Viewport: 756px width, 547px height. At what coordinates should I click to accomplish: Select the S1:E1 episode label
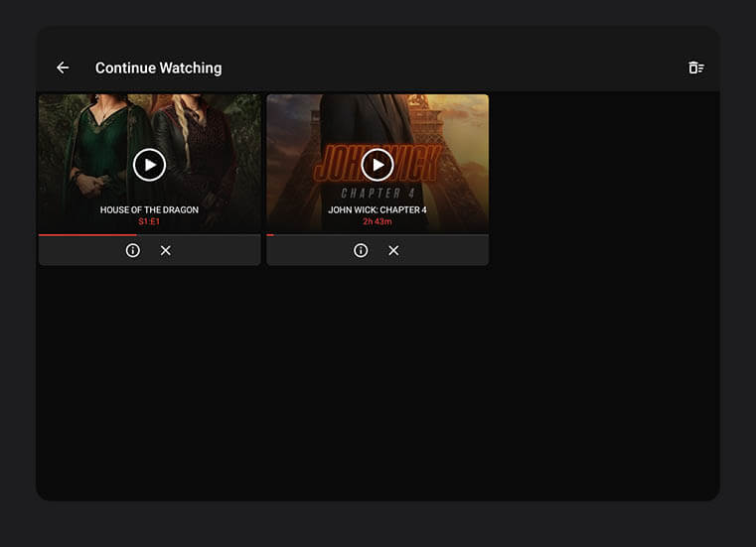click(x=149, y=221)
